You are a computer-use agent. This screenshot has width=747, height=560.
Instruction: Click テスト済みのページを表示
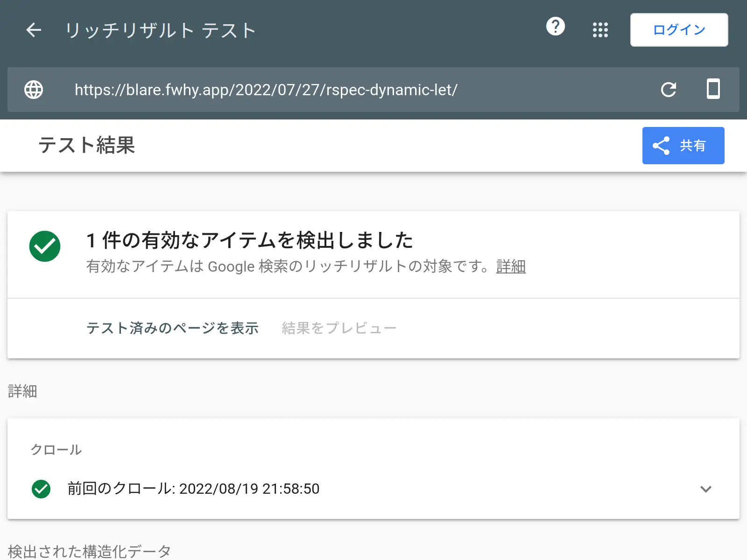coord(172,328)
